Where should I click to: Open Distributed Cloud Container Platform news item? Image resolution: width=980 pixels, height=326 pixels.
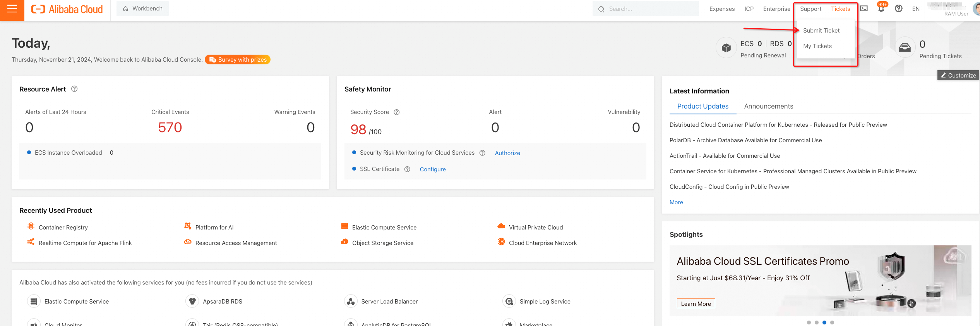coord(778,125)
